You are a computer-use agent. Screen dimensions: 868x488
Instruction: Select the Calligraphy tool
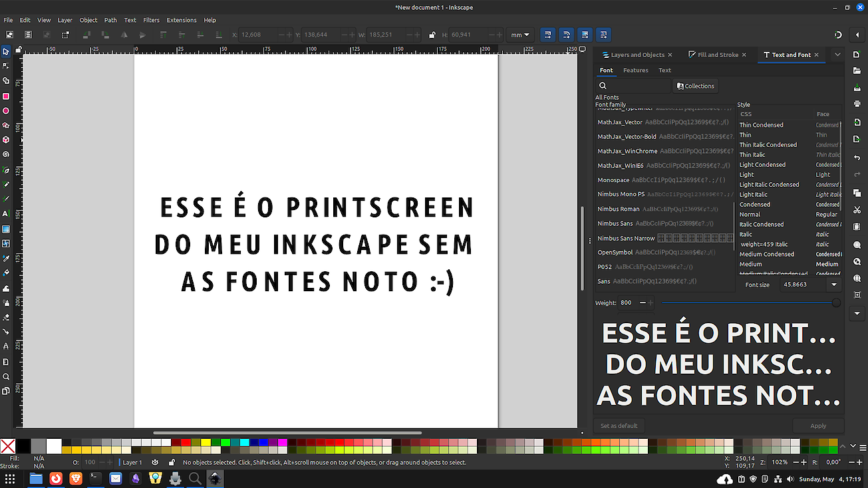6,199
